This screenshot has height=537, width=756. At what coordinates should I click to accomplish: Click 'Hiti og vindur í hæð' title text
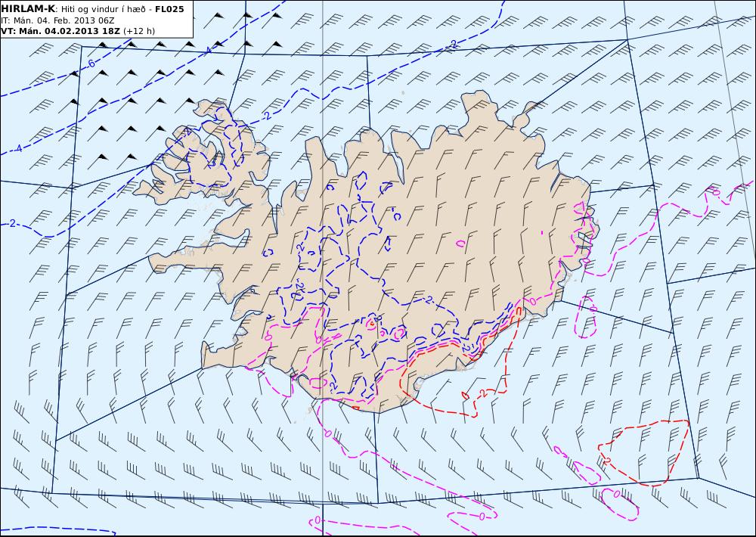(103, 9)
